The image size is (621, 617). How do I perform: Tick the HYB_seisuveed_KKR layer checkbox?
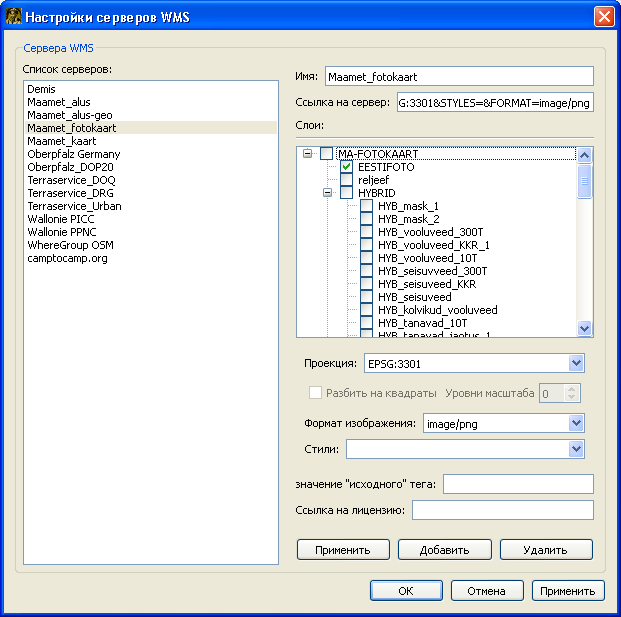click(x=367, y=284)
